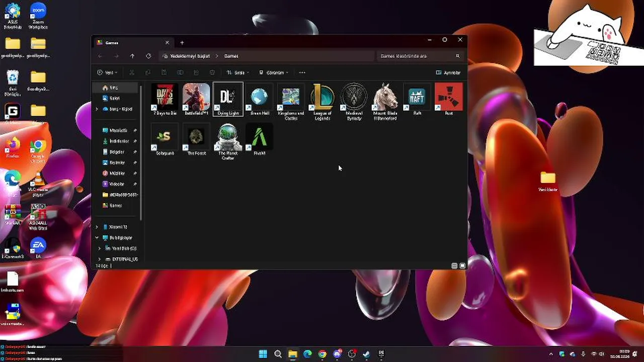Image resolution: width=644 pixels, height=362 pixels.
Task: Open the 7 Days to Die shortcut
Action: coord(165,100)
